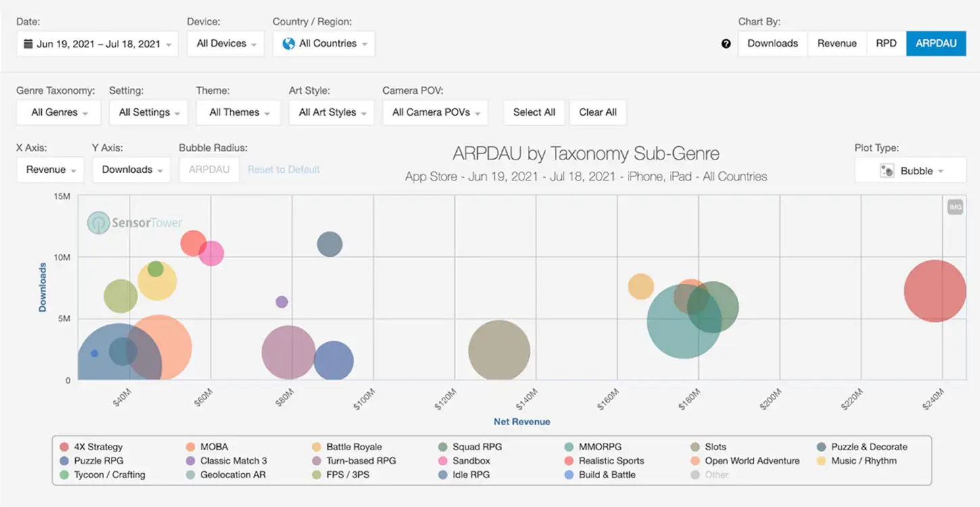Viewport: 980px width, 507px height.
Task: Toggle FPS / 3PS legend entry
Action: pyautogui.click(x=341, y=475)
